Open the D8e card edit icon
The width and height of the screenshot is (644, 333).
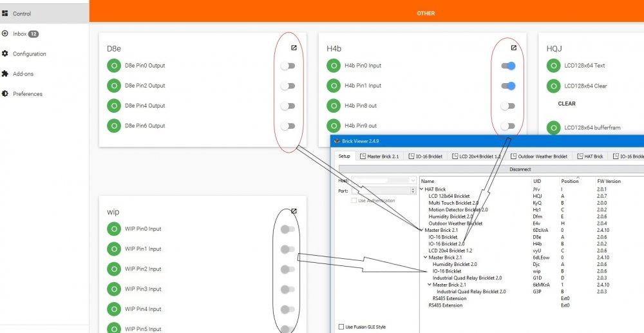294,48
